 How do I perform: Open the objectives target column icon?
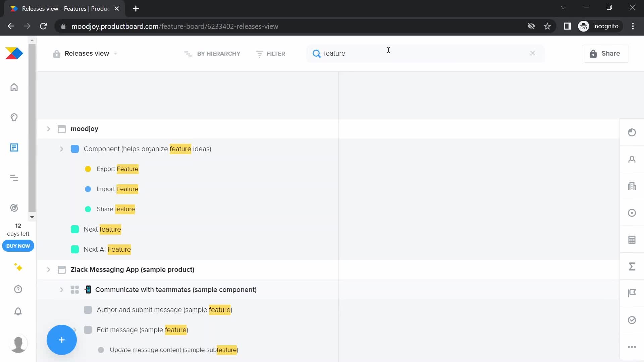point(632,213)
